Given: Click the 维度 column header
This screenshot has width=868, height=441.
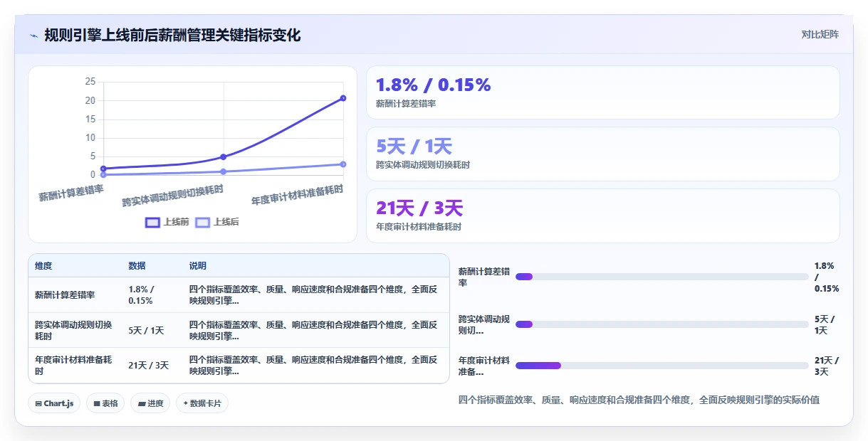Looking at the screenshot, I should point(43,266).
